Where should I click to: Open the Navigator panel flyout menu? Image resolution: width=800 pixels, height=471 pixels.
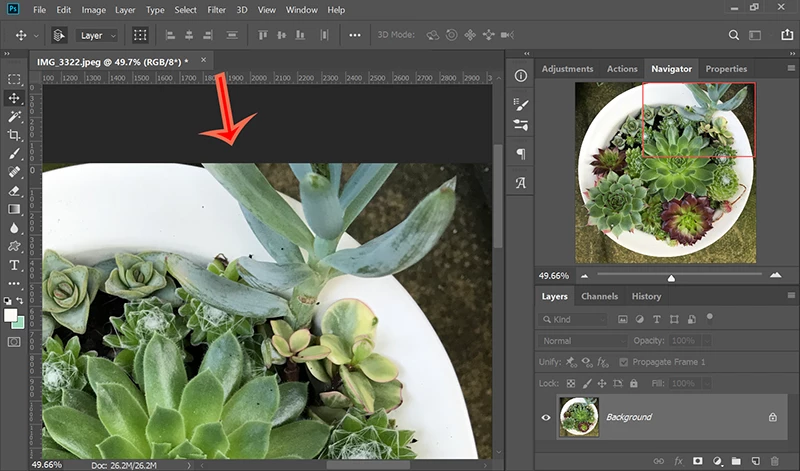coord(791,68)
